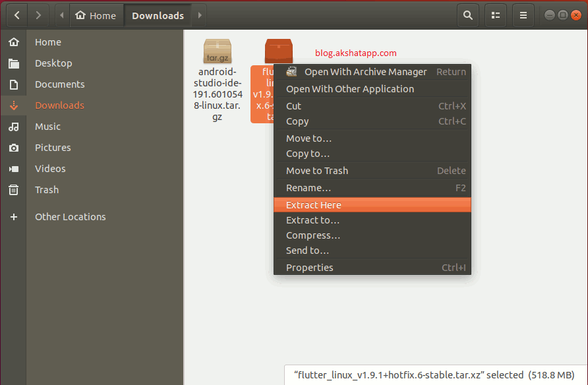Click the plus icon for Other Locations
588x385 pixels.
tap(14, 217)
